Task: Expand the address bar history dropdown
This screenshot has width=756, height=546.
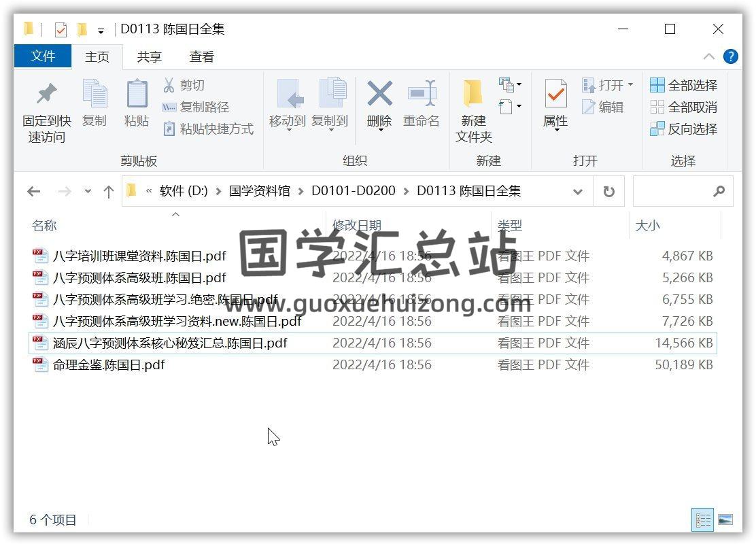Action: [578, 192]
